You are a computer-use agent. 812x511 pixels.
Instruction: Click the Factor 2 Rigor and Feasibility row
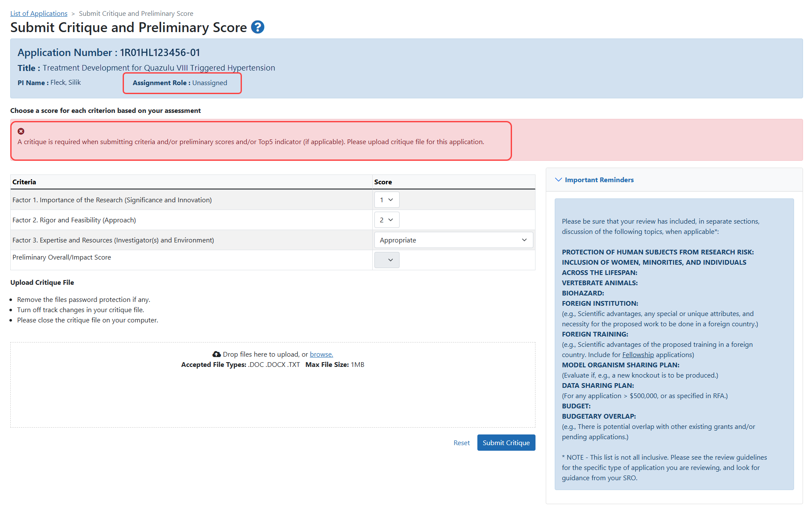(x=273, y=220)
